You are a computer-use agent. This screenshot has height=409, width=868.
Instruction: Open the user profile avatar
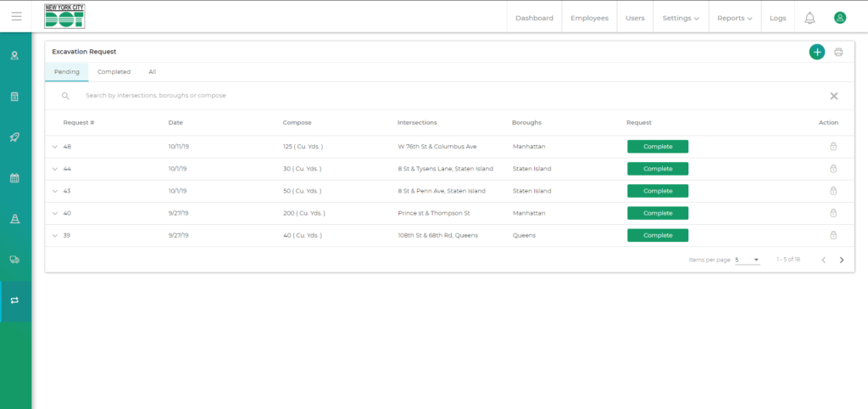click(839, 18)
